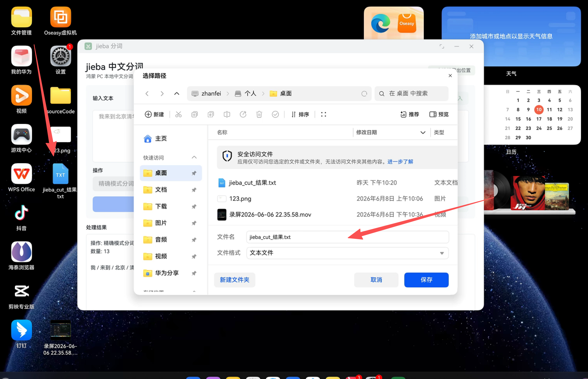Image resolution: width=588 pixels, height=379 pixels.
Task: Go back with the left arrow
Action: pos(147,94)
